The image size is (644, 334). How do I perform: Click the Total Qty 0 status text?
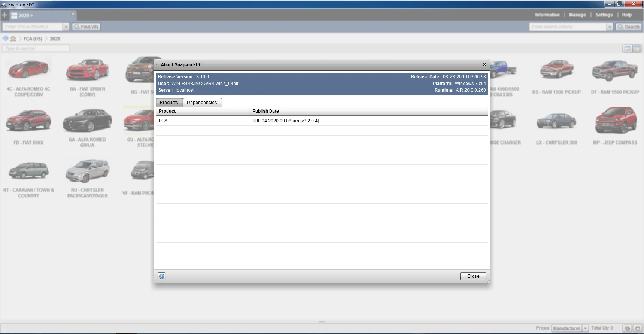tap(602, 328)
